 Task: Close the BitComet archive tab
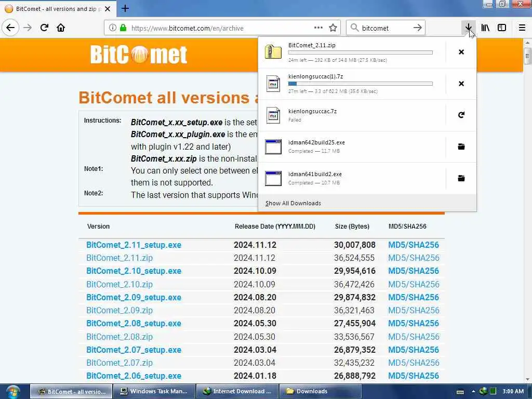pyautogui.click(x=108, y=9)
